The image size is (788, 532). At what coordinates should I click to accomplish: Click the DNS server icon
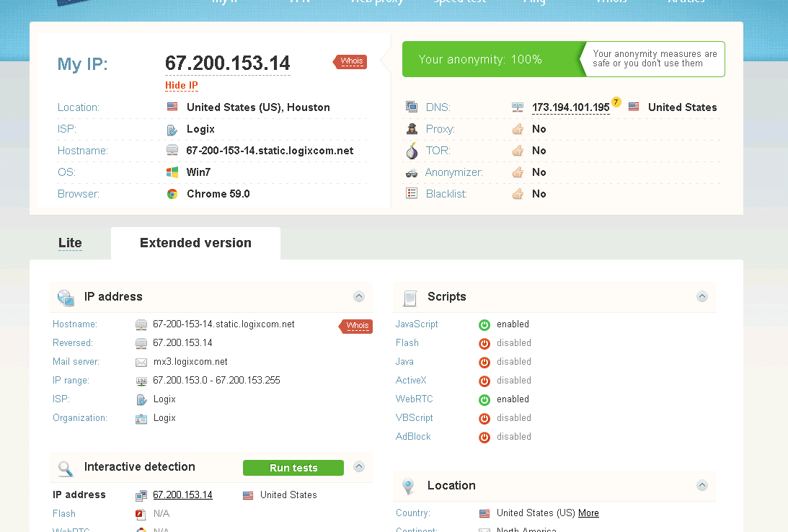412,107
